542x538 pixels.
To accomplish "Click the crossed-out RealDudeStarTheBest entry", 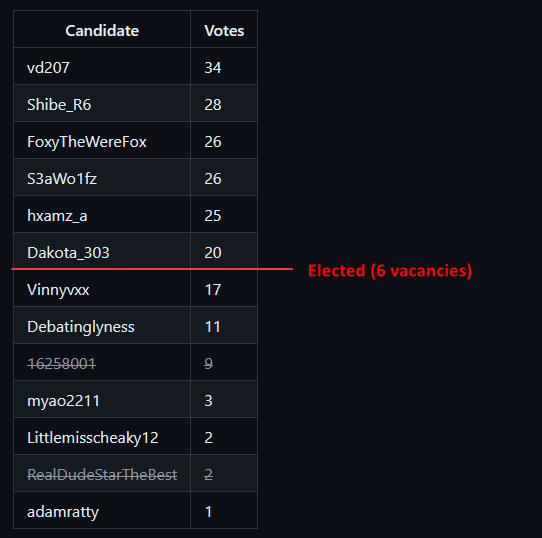I will tap(102, 475).
